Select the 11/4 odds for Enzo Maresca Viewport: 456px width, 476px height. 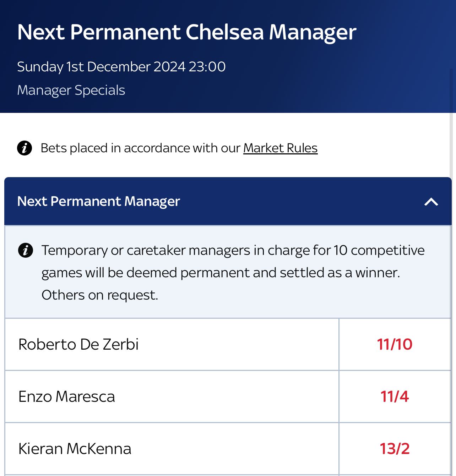(395, 396)
